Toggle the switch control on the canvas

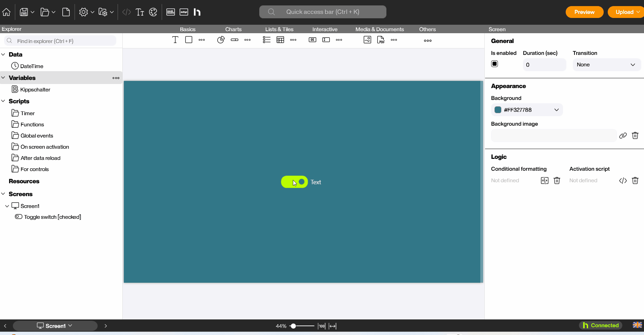[x=294, y=182]
